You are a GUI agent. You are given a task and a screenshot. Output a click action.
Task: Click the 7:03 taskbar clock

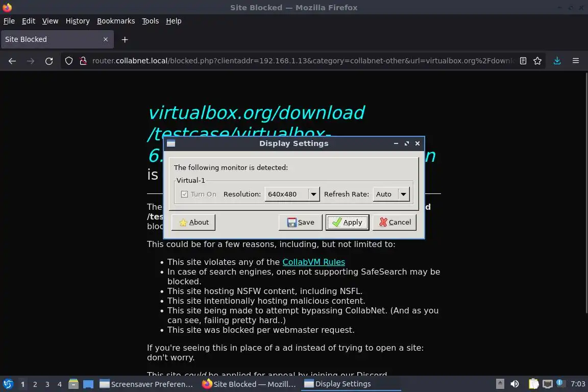click(x=577, y=384)
